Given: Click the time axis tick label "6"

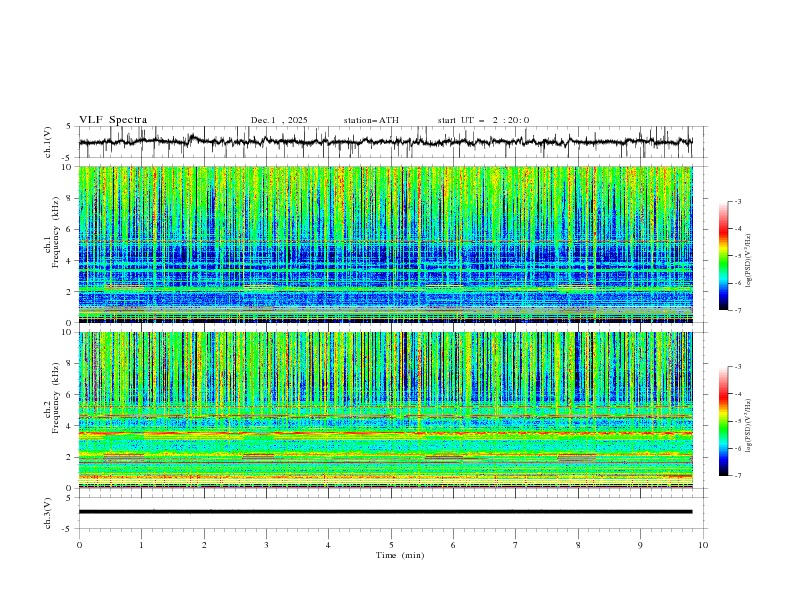Looking at the screenshot, I should [x=453, y=545].
